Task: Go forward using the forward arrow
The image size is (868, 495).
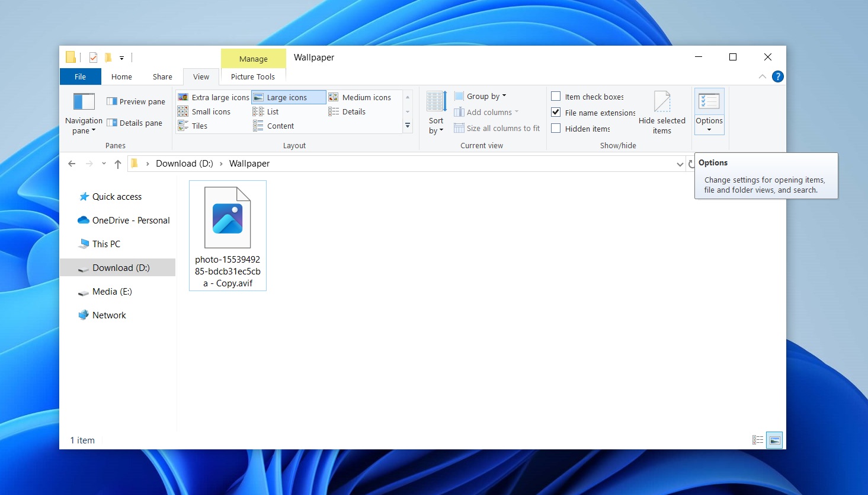Action: 89,164
